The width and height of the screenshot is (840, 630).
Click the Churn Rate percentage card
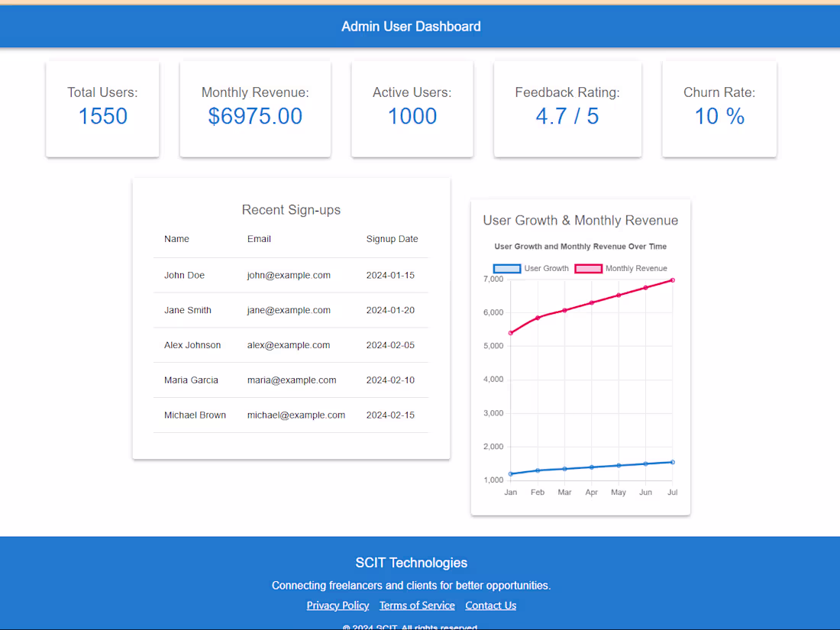(719, 108)
